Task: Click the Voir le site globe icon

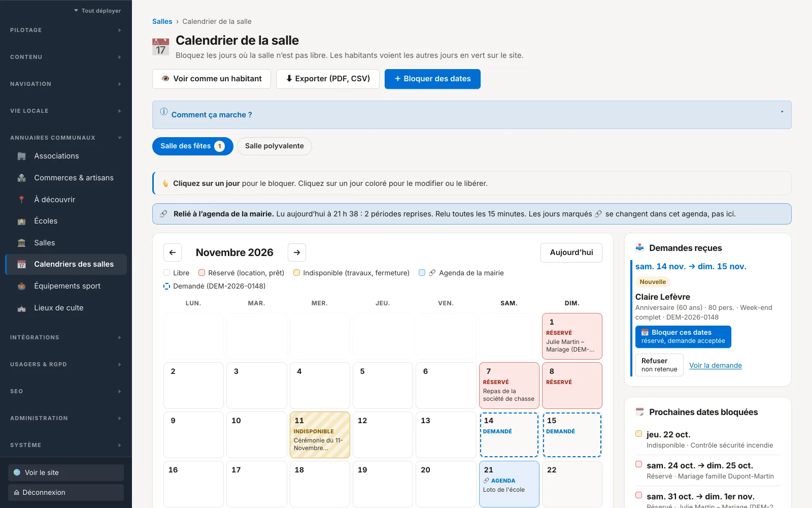Action: click(x=17, y=472)
